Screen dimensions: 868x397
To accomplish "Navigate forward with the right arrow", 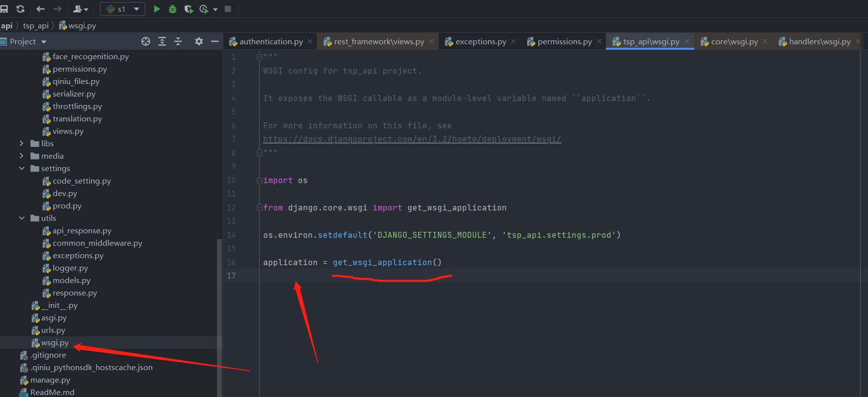I will pos(57,9).
